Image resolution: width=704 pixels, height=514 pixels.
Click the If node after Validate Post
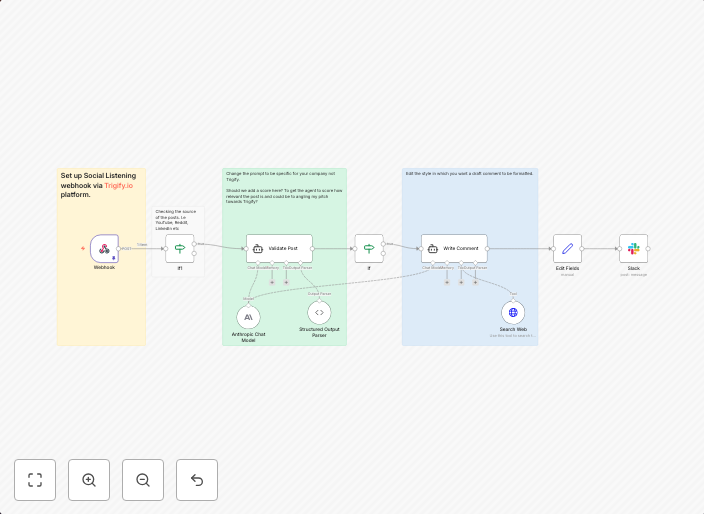(x=368, y=249)
